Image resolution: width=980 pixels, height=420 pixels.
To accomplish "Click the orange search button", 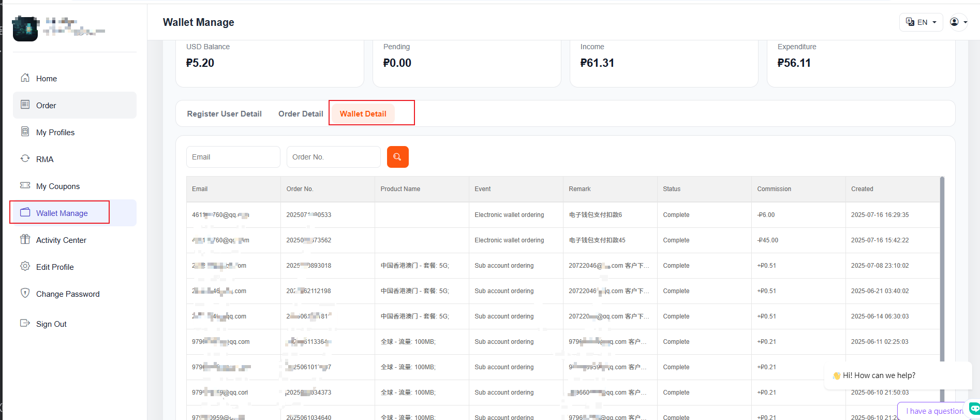I will 398,157.
